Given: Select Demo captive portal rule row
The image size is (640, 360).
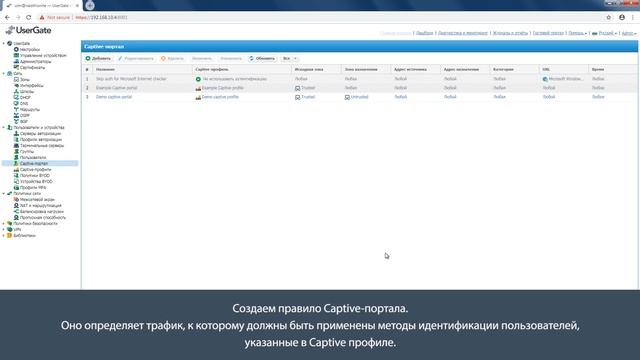Looking at the screenshot, I should coord(360,97).
